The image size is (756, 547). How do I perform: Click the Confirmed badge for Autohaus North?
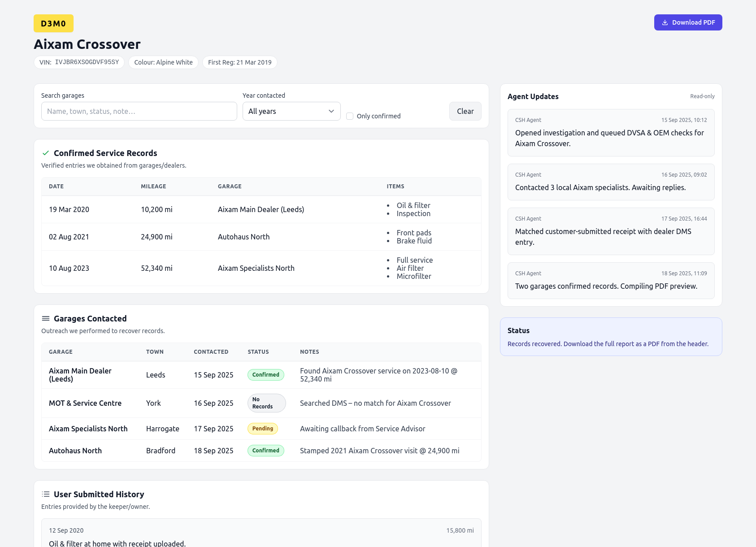(265, 451)
